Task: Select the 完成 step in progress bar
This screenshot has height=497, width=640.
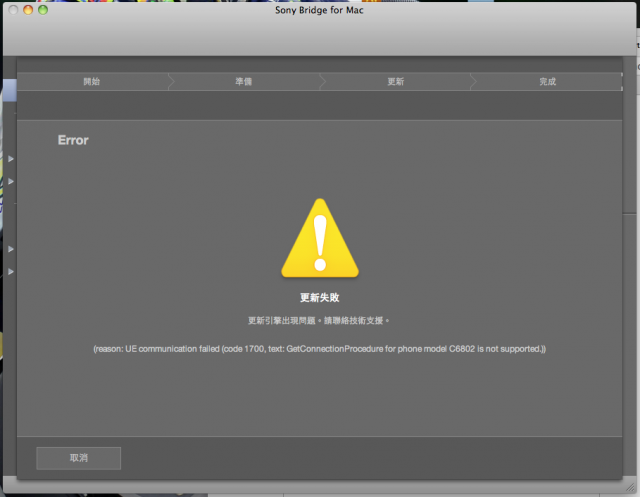Action: 547,82
